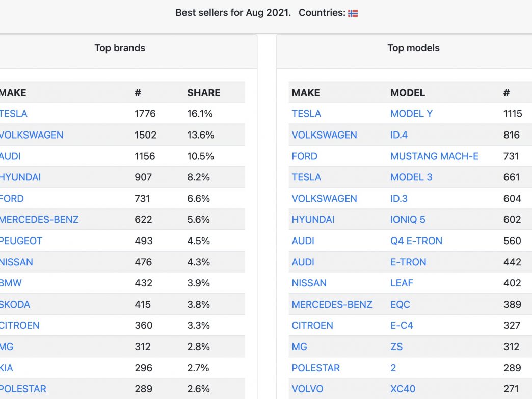Viewport: 532px width, 399px height.
Task: Click MERCEDES-BENZ make in the EQC row
Action: click(332, 304)
